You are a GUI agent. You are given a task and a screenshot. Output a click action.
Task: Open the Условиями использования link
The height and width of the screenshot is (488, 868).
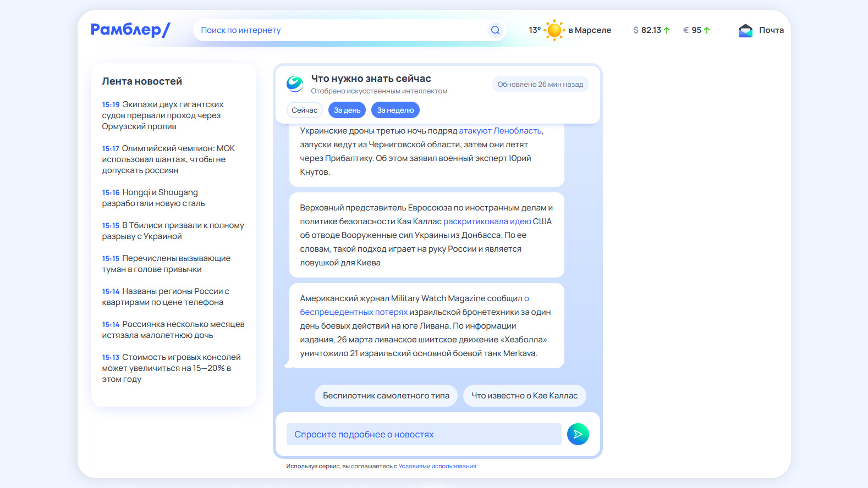pos(437,466)
